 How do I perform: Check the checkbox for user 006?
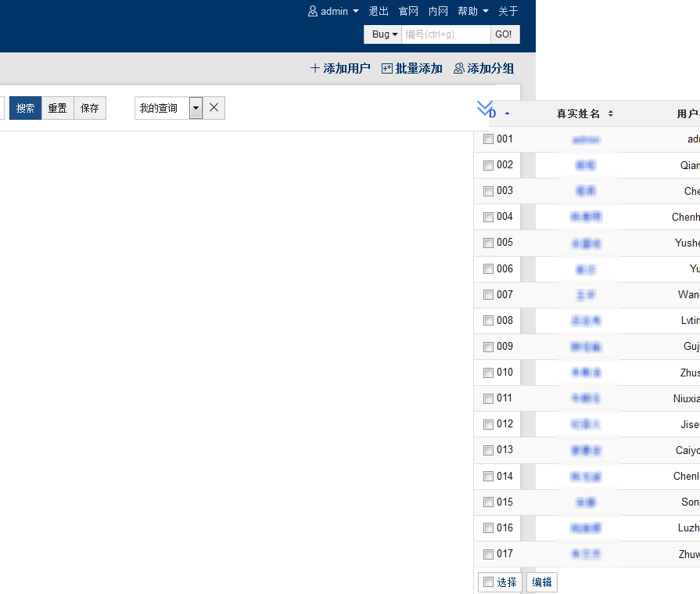point(488,269)
